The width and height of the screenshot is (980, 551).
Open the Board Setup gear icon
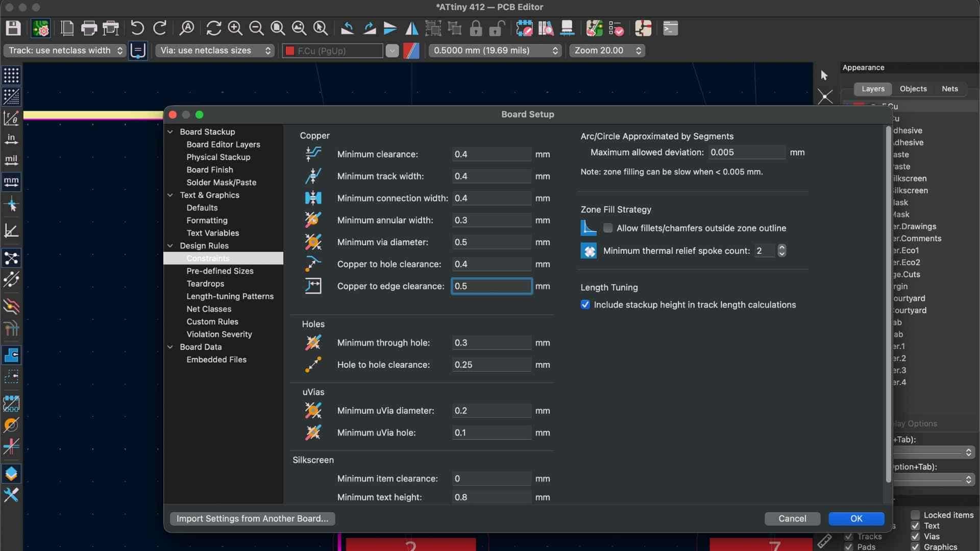point(41,28)
